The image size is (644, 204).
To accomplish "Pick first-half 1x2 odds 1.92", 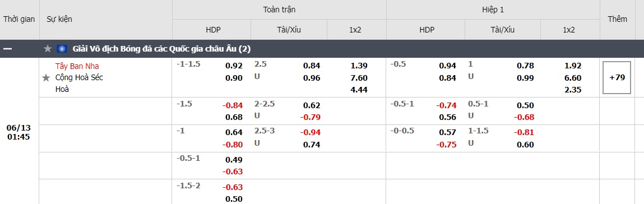I will tap(573, 66).
